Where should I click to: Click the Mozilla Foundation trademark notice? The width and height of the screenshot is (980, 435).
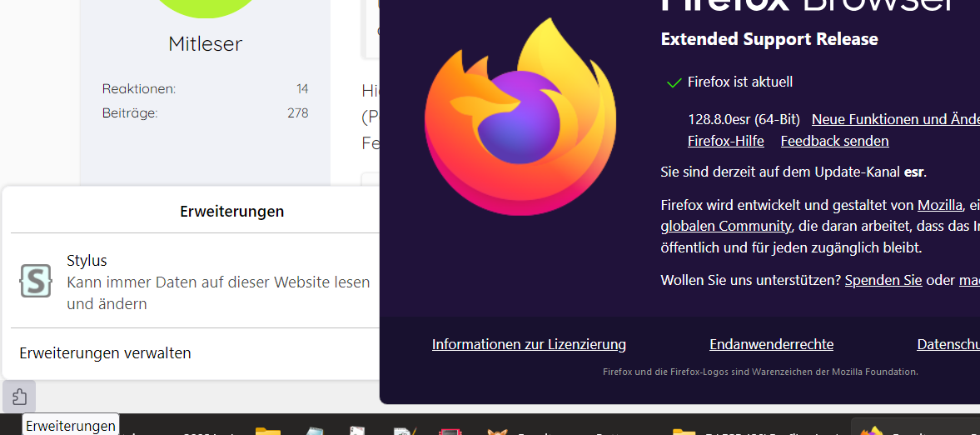[761, 372]
